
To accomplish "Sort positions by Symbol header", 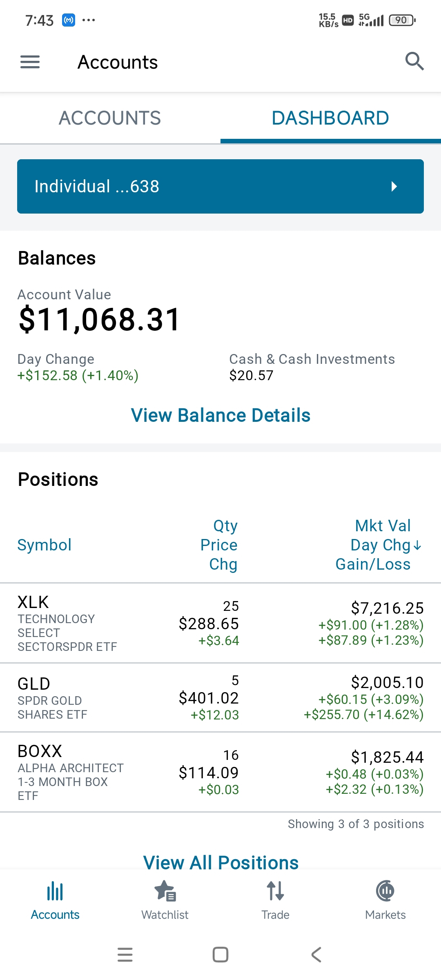I will point(45,545).
